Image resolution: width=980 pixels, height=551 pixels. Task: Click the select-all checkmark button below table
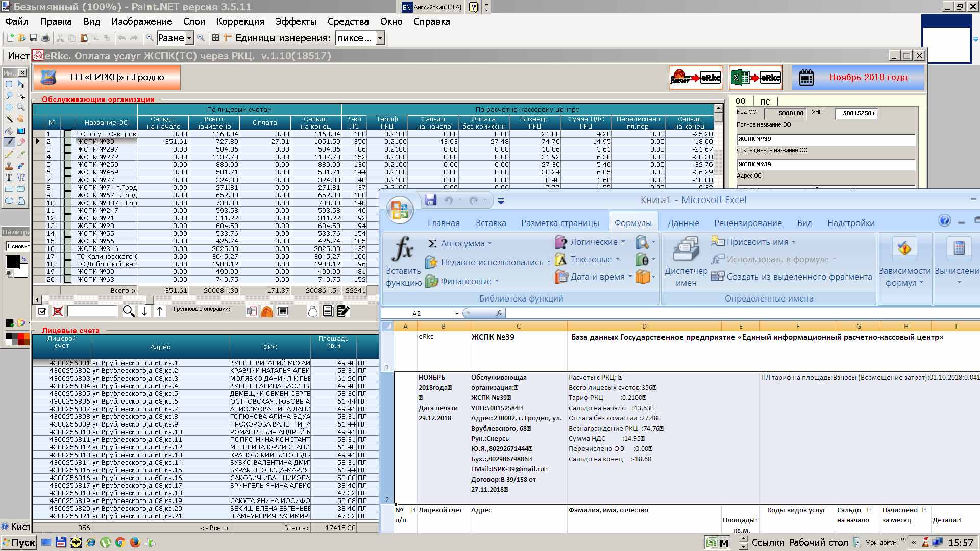[x=42, y=311]
